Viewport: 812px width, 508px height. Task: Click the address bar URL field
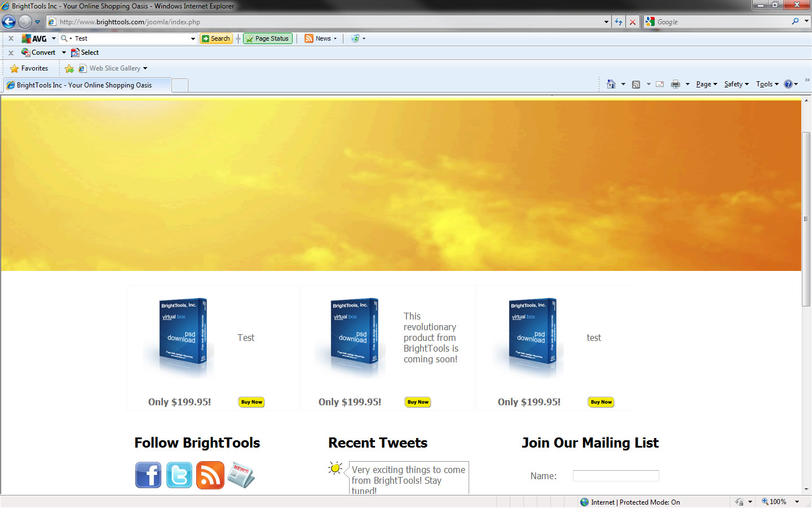coord(324,22)
